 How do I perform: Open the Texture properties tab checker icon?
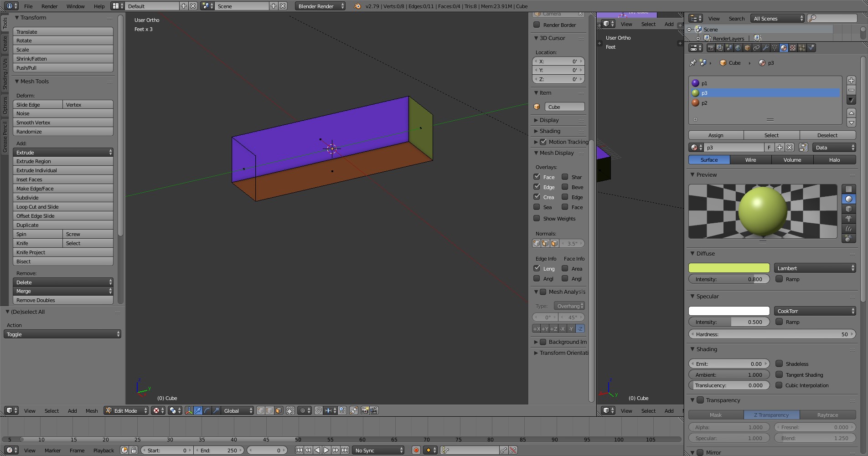coord(793,48)
